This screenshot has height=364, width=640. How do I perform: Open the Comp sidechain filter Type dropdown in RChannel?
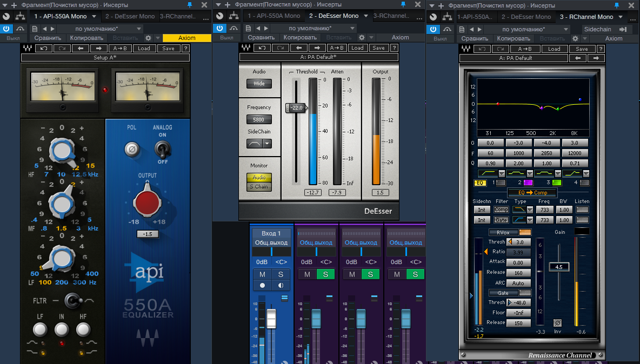530,210
